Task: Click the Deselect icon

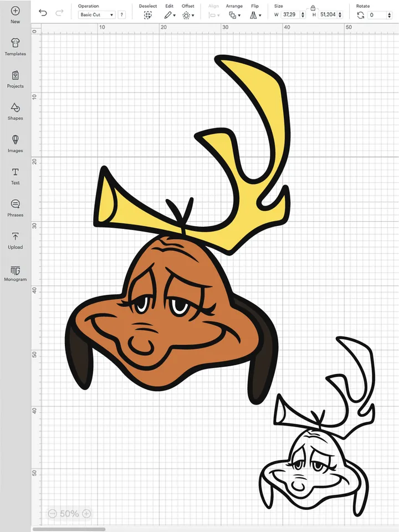Action: (x=147, y=16)
